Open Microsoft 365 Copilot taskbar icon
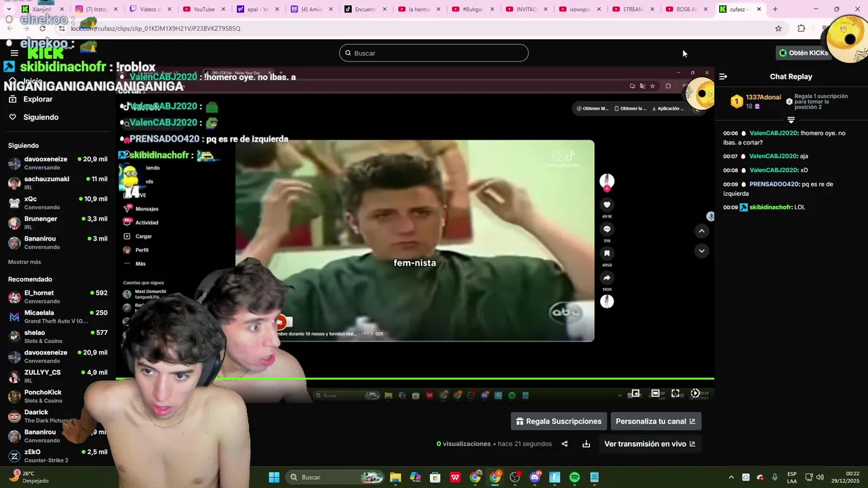The image size is (868, 488). (415, 477)
